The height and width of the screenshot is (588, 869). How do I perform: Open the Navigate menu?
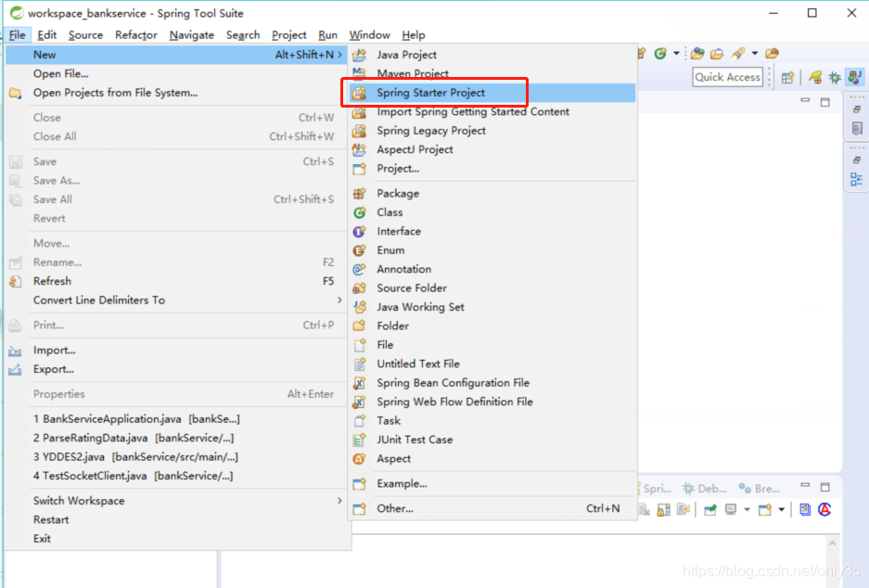coord(191,35)
